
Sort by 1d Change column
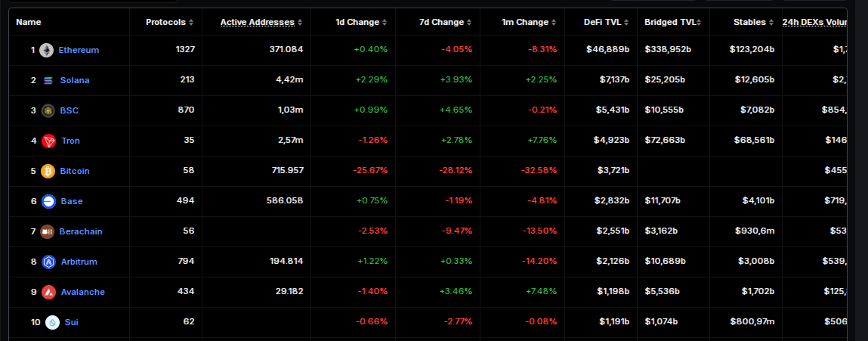362,23
